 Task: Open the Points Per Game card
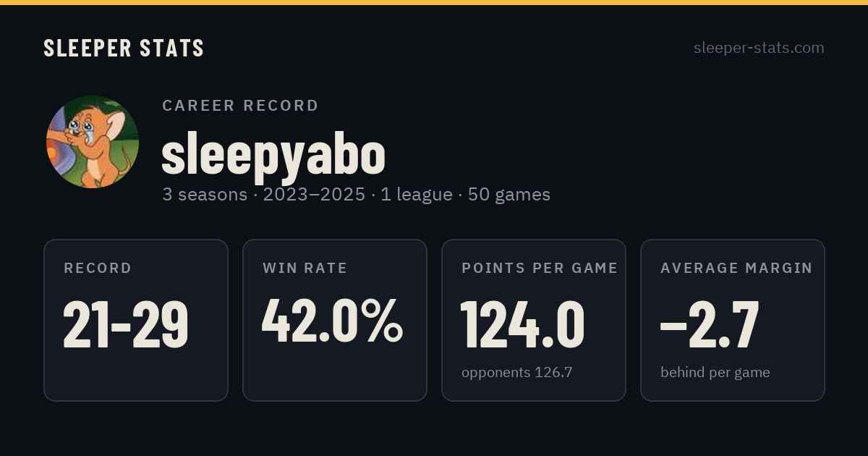534,320
